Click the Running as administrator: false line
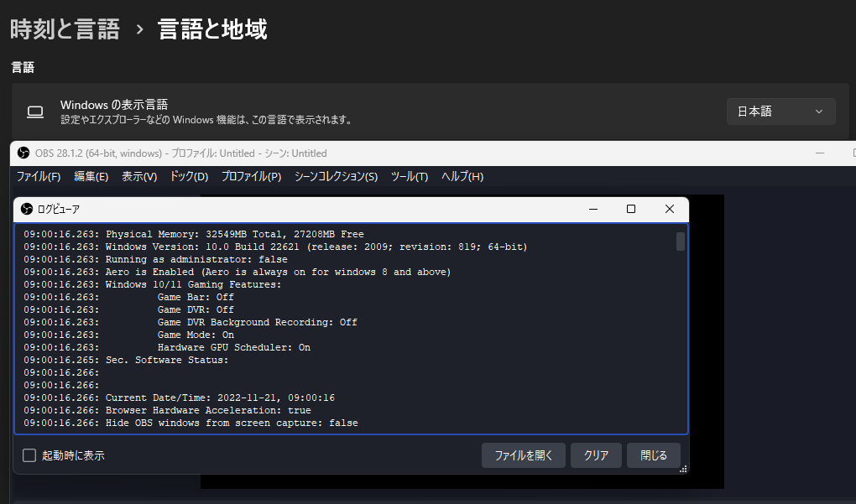Viewport: 856px width, 504px height. (155, 260)
